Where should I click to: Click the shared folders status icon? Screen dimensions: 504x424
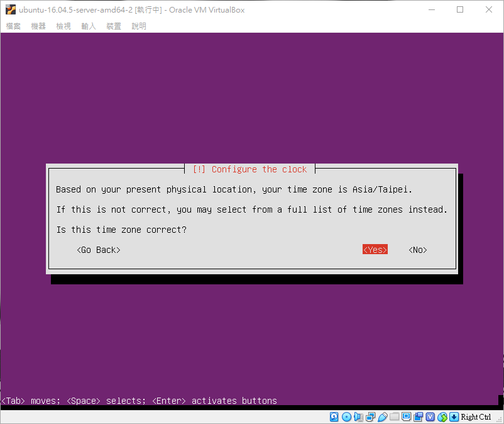tap(395, 417)
